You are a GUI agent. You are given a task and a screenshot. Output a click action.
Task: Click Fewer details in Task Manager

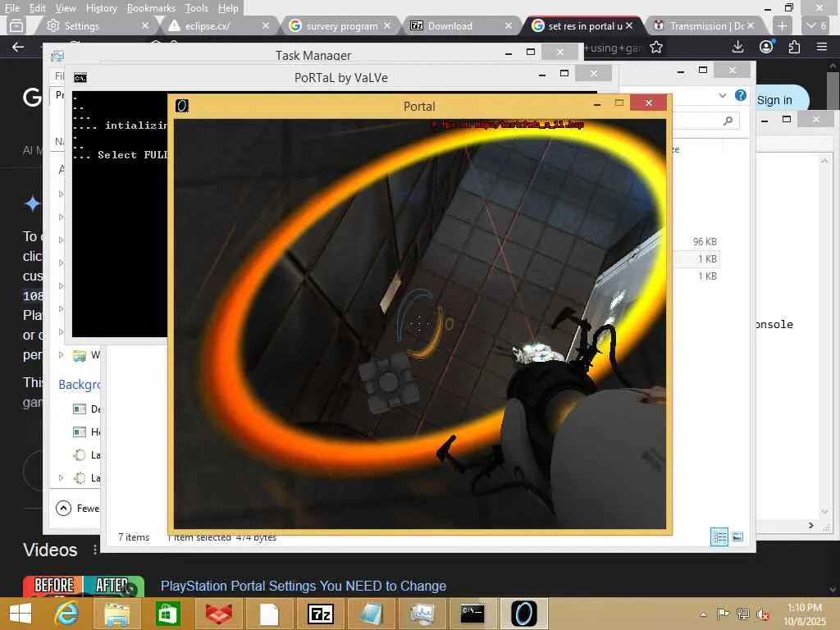[x=78, y=508]
